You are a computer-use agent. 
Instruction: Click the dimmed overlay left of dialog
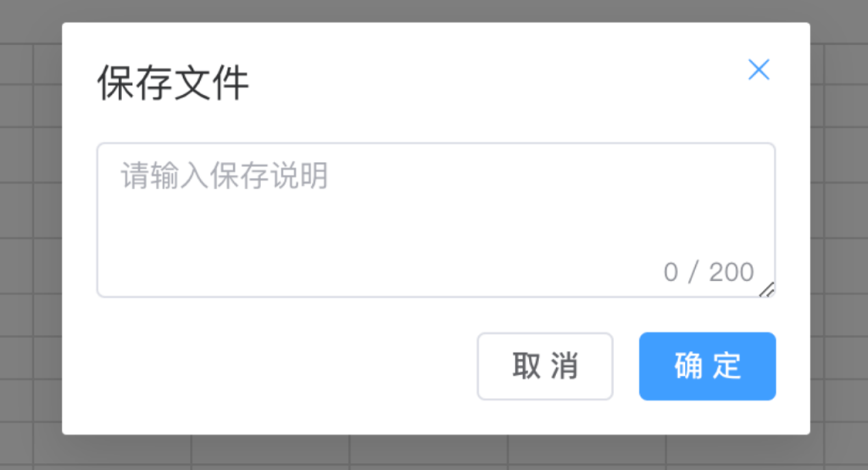tap(31, 232)
